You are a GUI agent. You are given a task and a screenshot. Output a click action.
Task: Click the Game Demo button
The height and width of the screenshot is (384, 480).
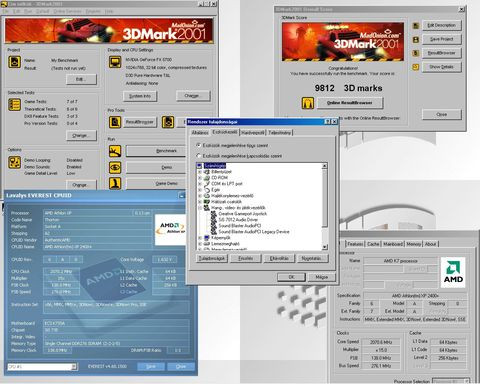[156, 183]
